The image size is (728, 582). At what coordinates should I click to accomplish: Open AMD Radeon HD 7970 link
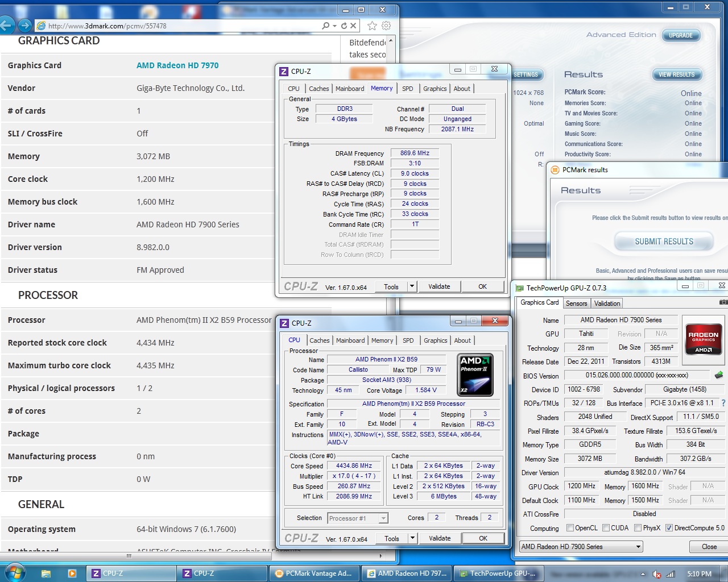coord(177,65)
